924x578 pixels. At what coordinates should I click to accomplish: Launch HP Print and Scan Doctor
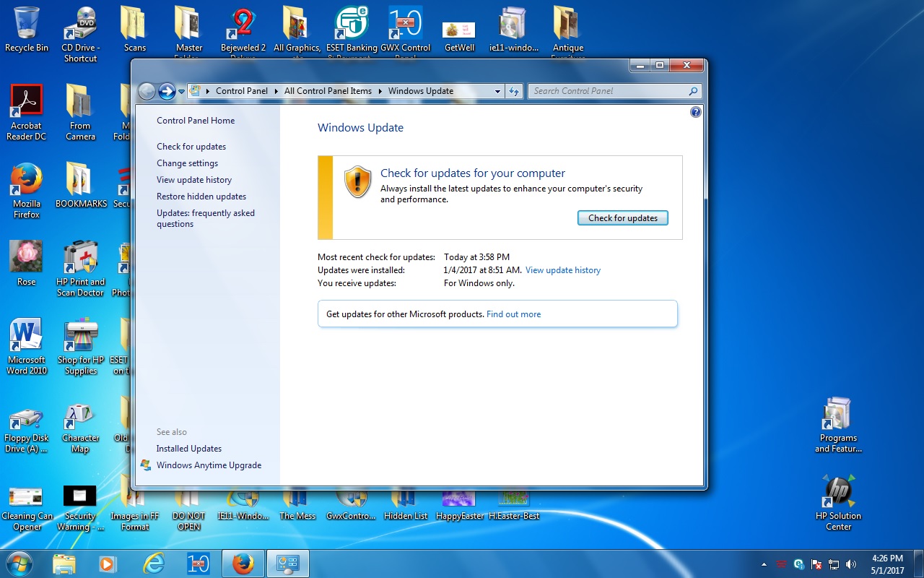(x=80, y=269)
